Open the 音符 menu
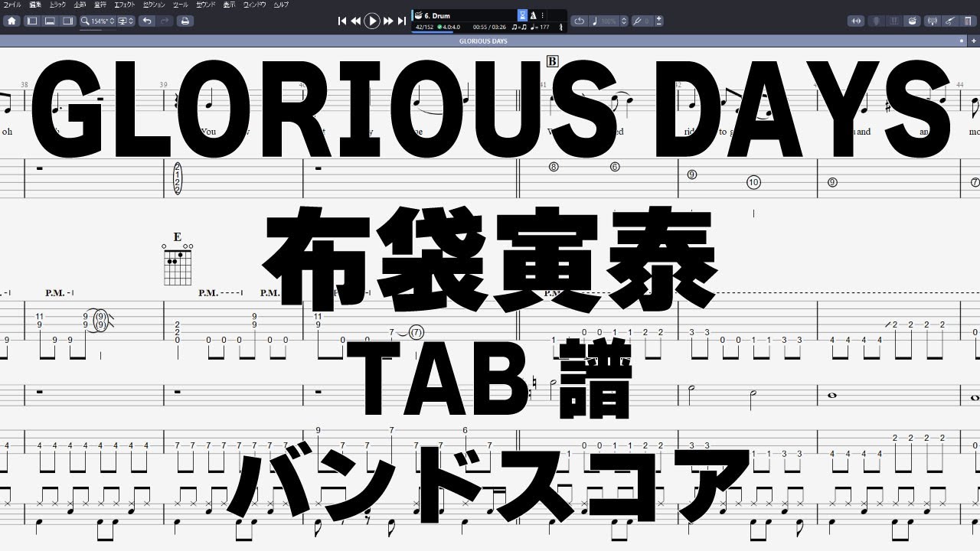This screenshot has width=980, height=551. [100, 5]
